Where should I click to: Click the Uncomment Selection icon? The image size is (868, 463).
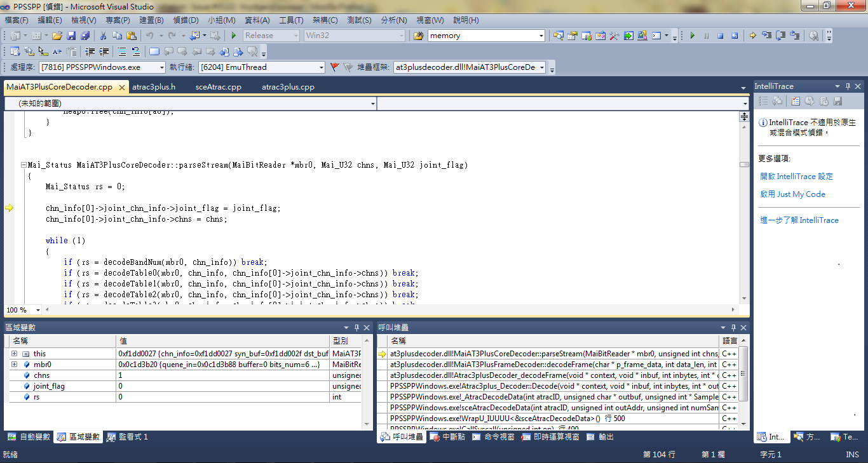[135, 51]
